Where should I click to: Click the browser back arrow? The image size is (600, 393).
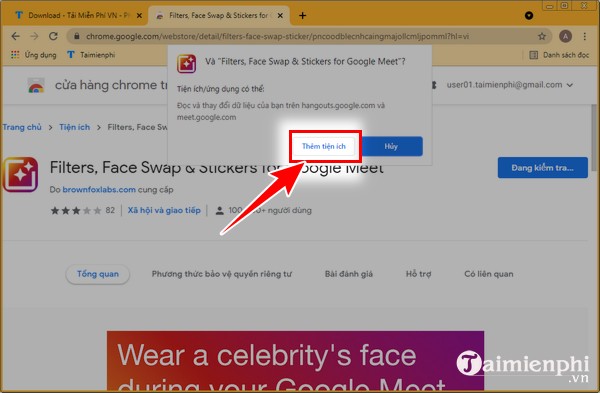coord(15,36)
